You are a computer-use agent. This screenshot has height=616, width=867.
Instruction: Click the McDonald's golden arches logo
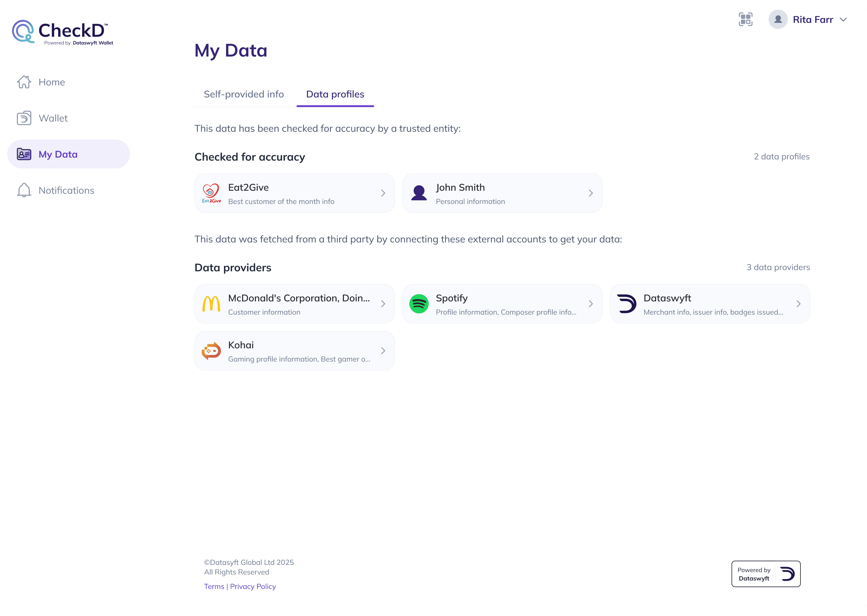pyautogui.click(x=211, y=304)
